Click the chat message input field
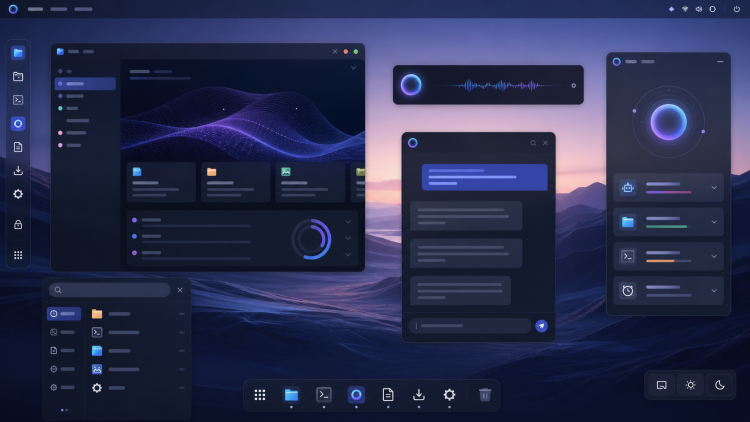 point(470,326)
